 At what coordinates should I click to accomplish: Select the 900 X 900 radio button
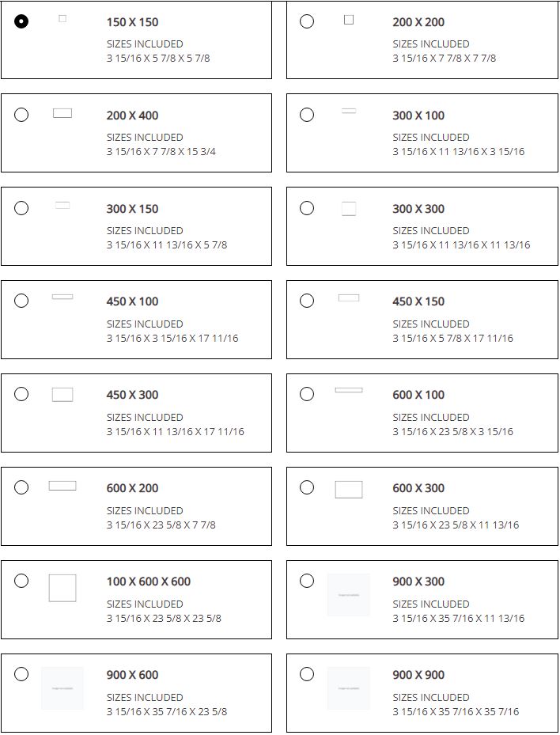[x=307, y=674]
